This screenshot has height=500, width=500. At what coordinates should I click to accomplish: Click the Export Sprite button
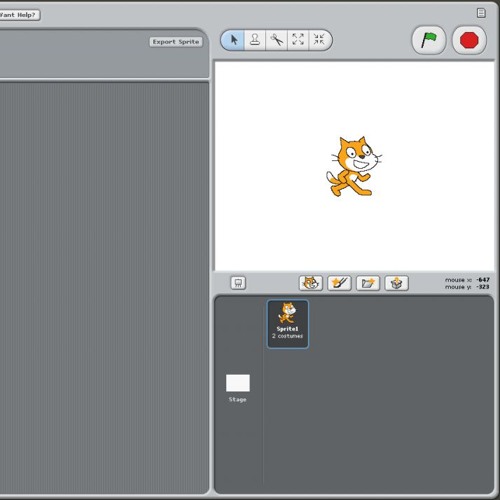point(176,42)
